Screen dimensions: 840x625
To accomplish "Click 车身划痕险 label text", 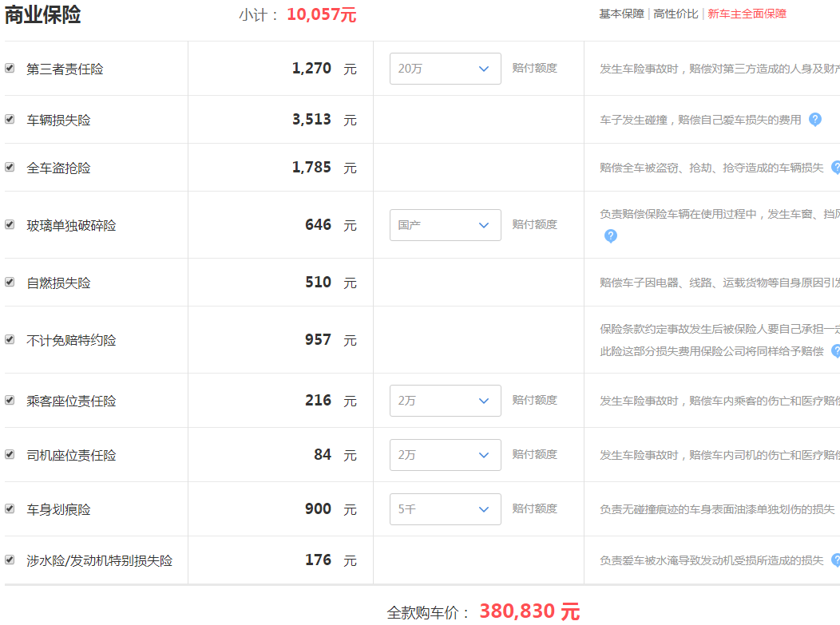I will [x=58, y=509].
